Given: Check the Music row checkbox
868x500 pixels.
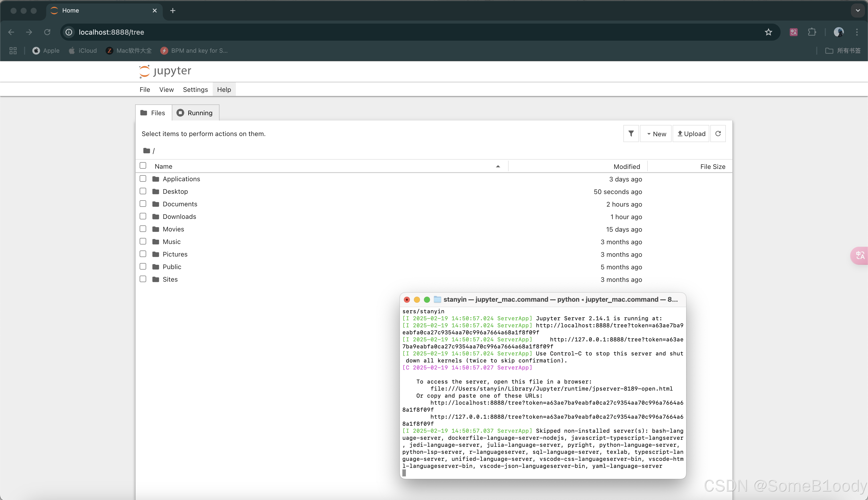Looking at the screenshot, I should tap(143, 241).
